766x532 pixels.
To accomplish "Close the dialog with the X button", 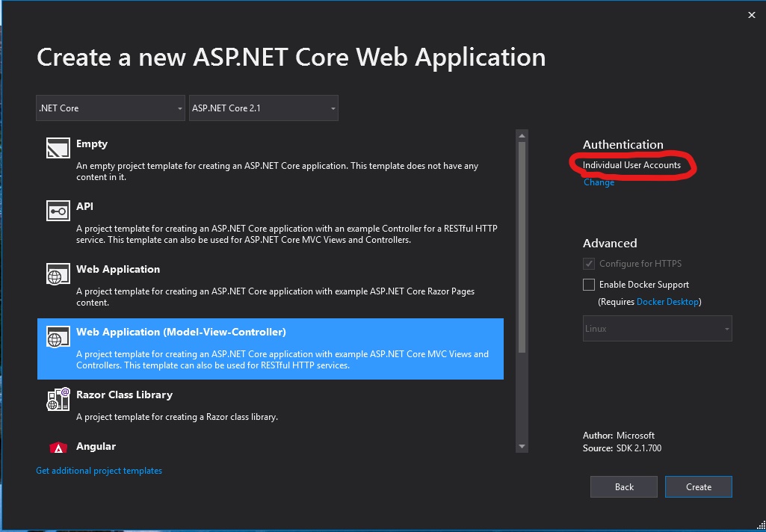I will click(751, 15).
